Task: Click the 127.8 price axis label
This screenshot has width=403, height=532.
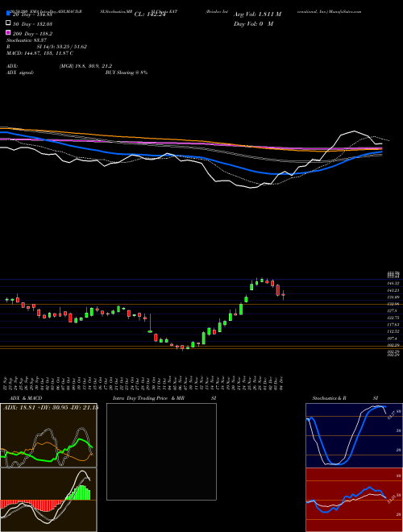Action: click(393, 311)
